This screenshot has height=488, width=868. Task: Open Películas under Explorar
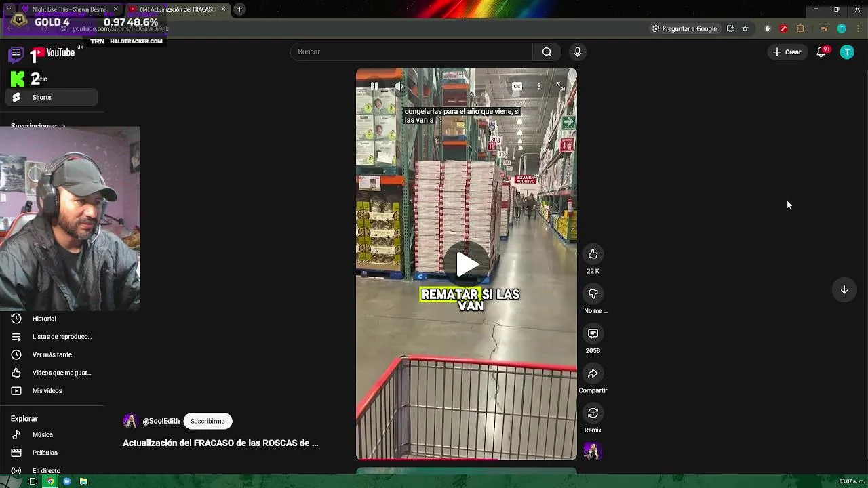pos(52,453)
